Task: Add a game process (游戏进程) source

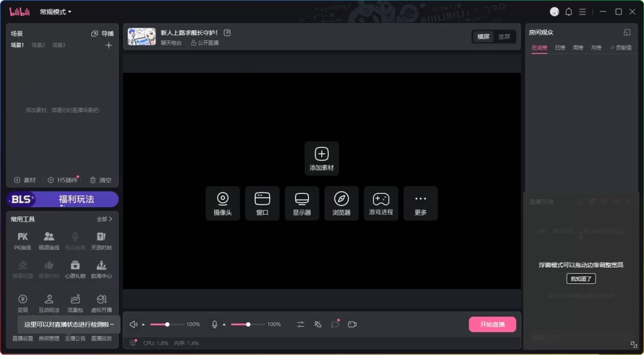Action: (380, 203)
